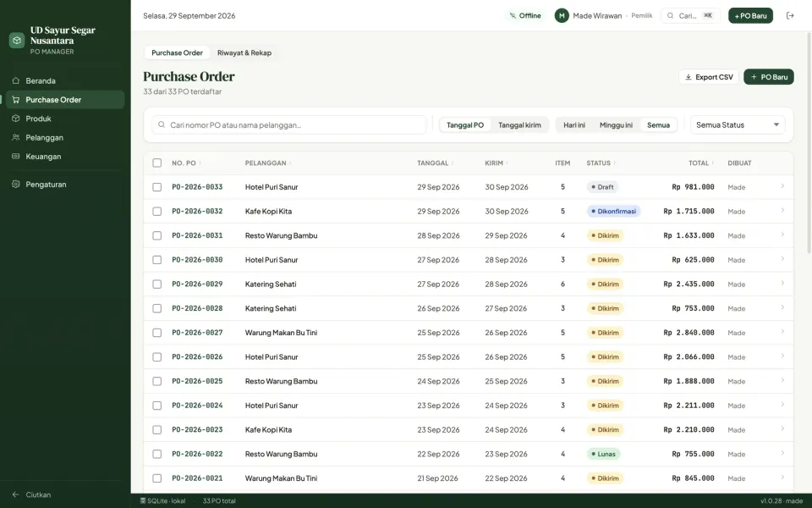Check the box for PO-2026-0028
812x508 pixels.
tap(157, 308)
